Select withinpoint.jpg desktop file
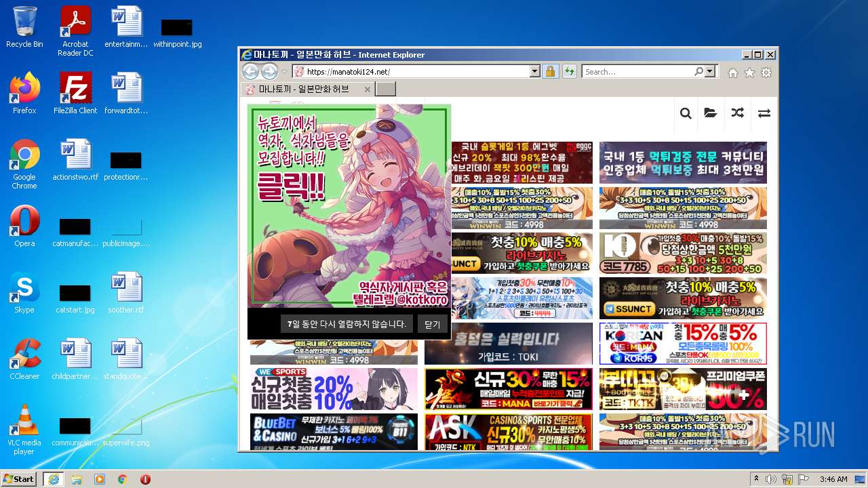868x488 pixels. [177, 33]
